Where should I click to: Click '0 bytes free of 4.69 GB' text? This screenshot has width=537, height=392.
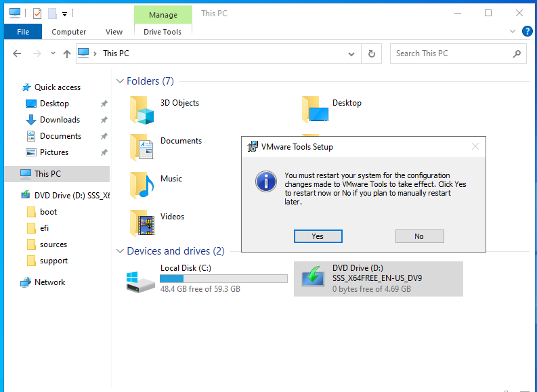372,289
